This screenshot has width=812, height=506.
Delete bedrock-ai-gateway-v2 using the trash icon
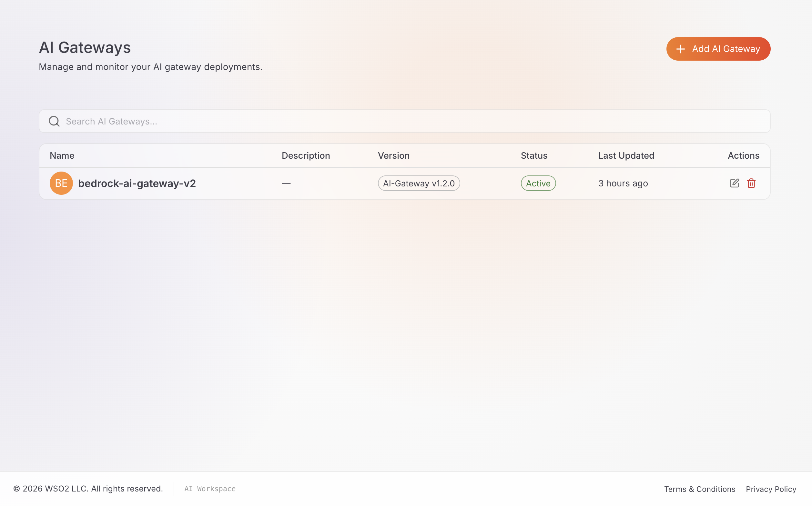click(751, 183)
